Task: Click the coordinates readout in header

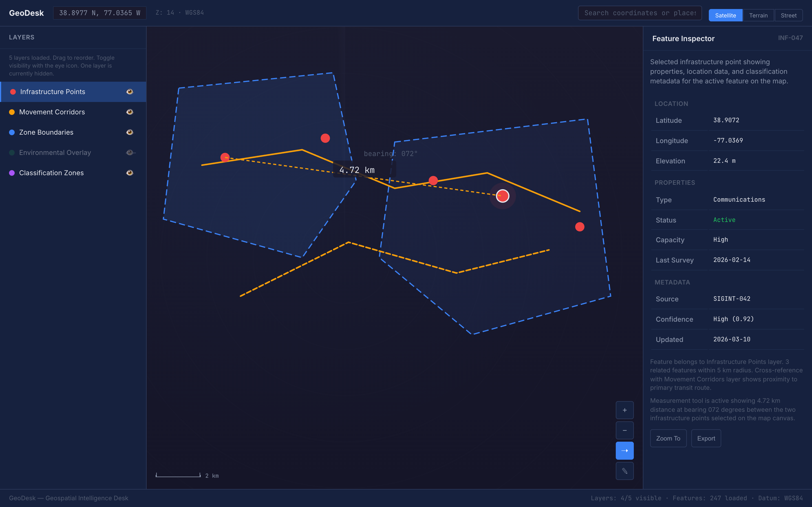Action: pyautogui.click(x=100, y=13)
